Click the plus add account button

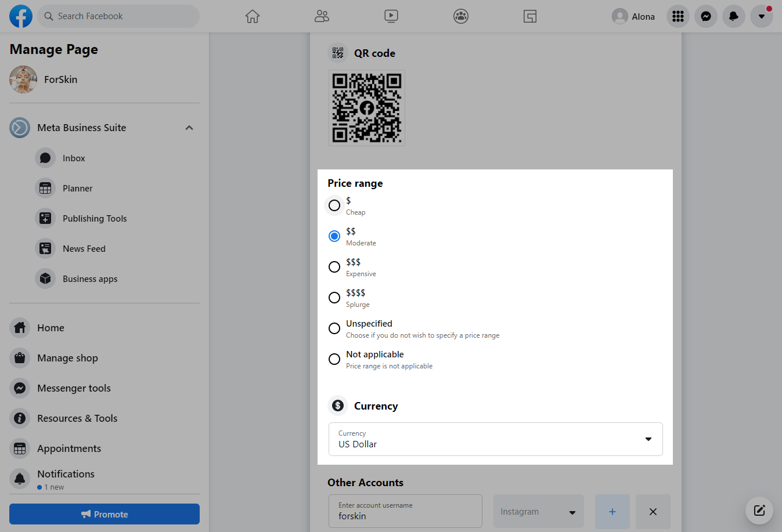coord(612,512)
